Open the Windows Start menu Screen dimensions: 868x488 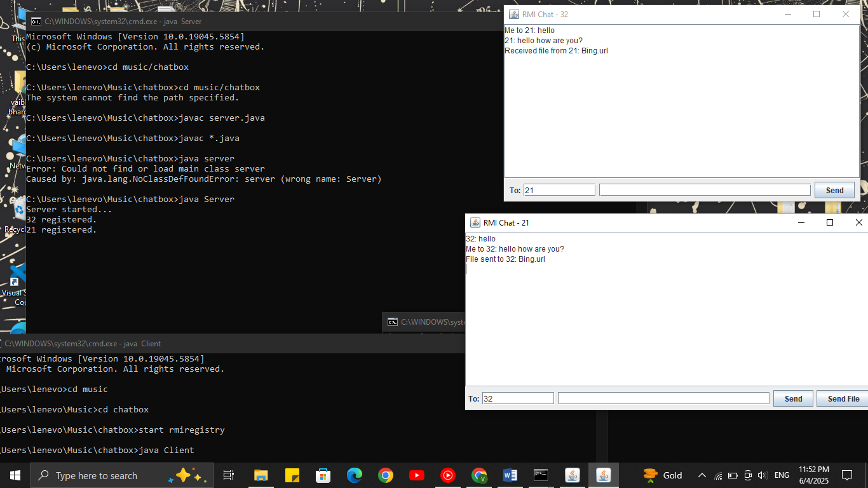point(15,475)
